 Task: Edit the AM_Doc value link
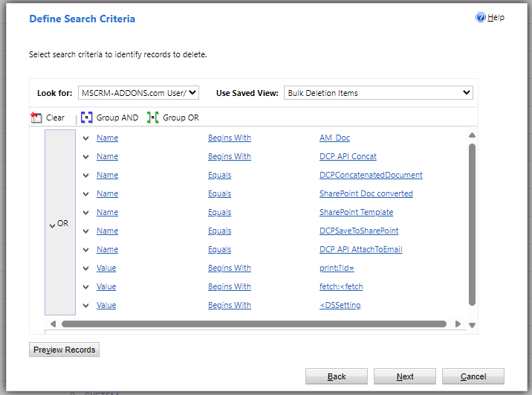334,138
